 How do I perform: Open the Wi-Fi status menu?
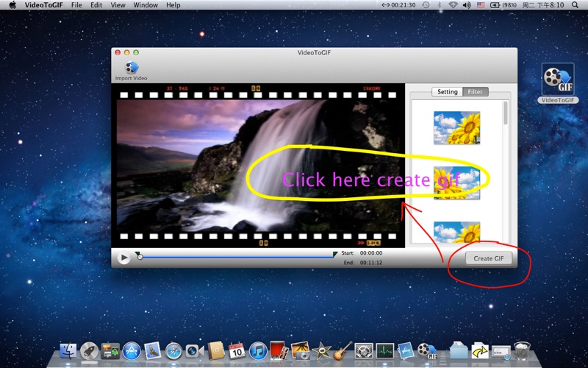point(453,5)
